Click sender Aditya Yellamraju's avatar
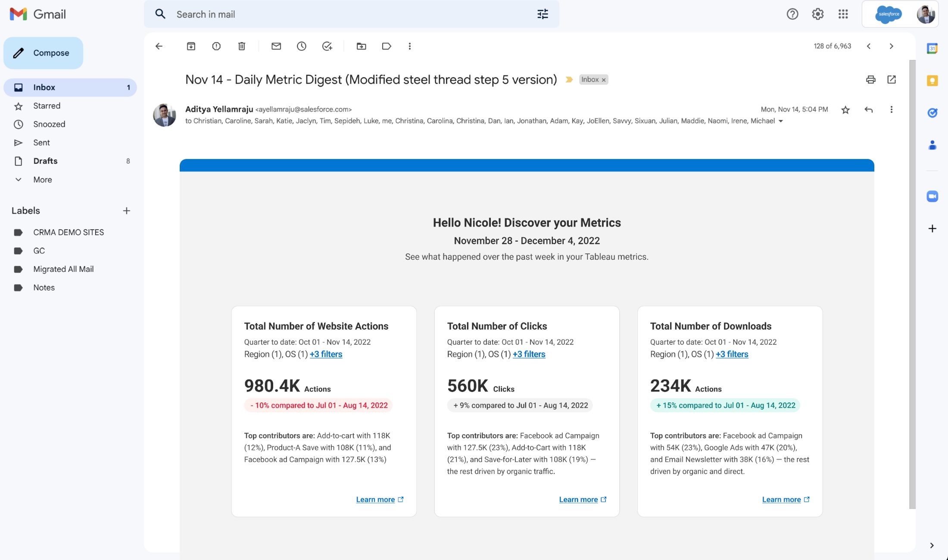Image resolution: width=948 pixels, height=560 pixels. [165, 115]
